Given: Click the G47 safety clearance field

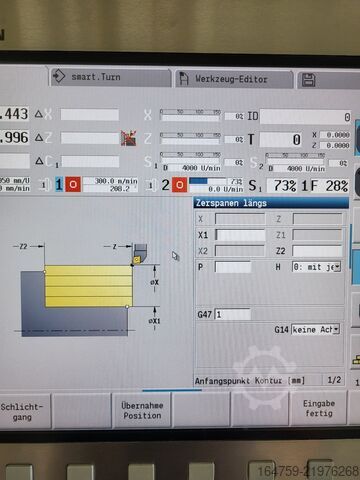Looking at the screenshot, I should pos(233,314).
